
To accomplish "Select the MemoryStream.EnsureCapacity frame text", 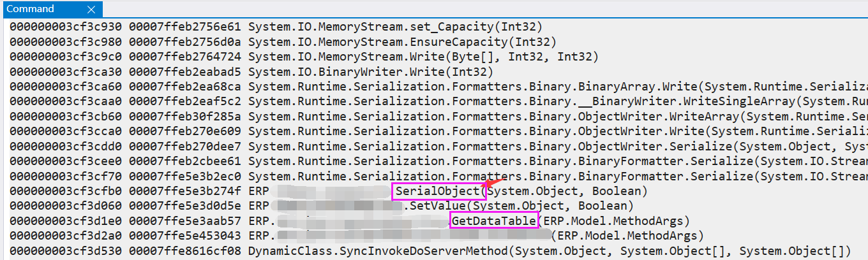I will click(x=402, y=42).
